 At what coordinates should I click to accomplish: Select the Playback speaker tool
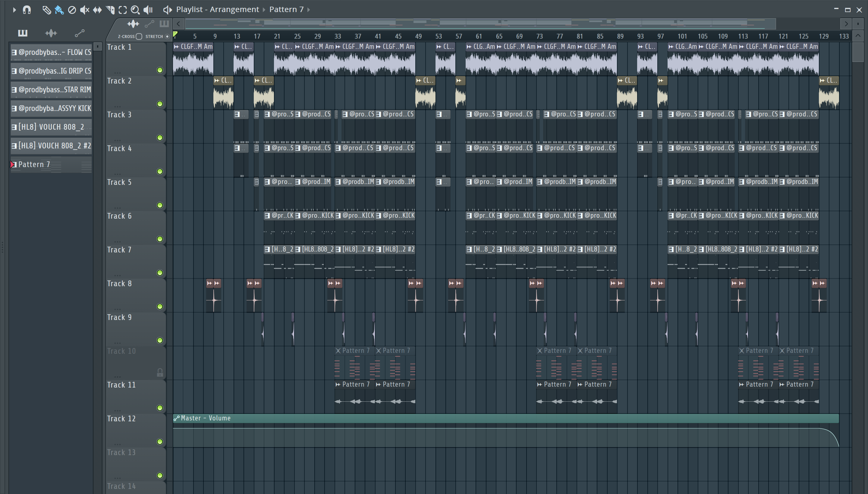(x=148, y=10)
